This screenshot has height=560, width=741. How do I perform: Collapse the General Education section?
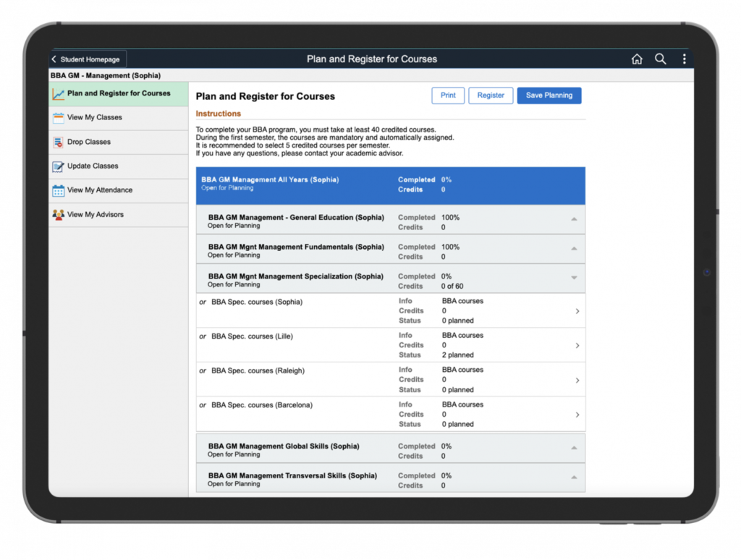click(575, 221)
